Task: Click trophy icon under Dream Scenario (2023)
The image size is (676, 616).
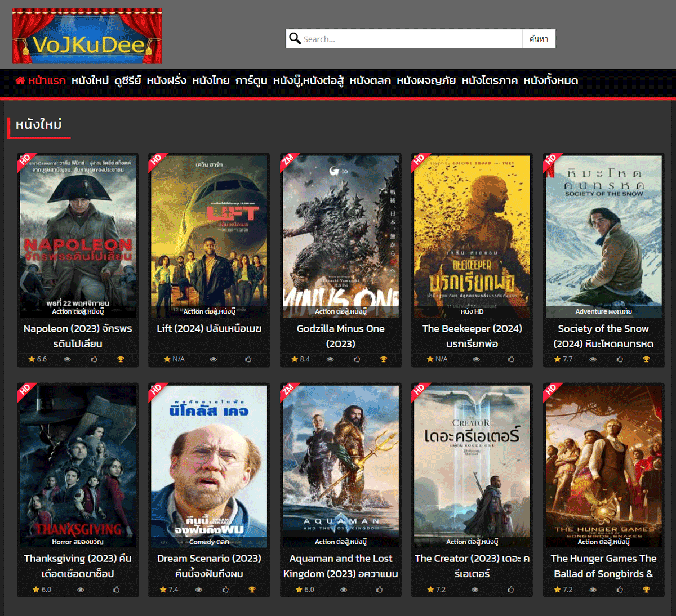Action: [252, 590]
